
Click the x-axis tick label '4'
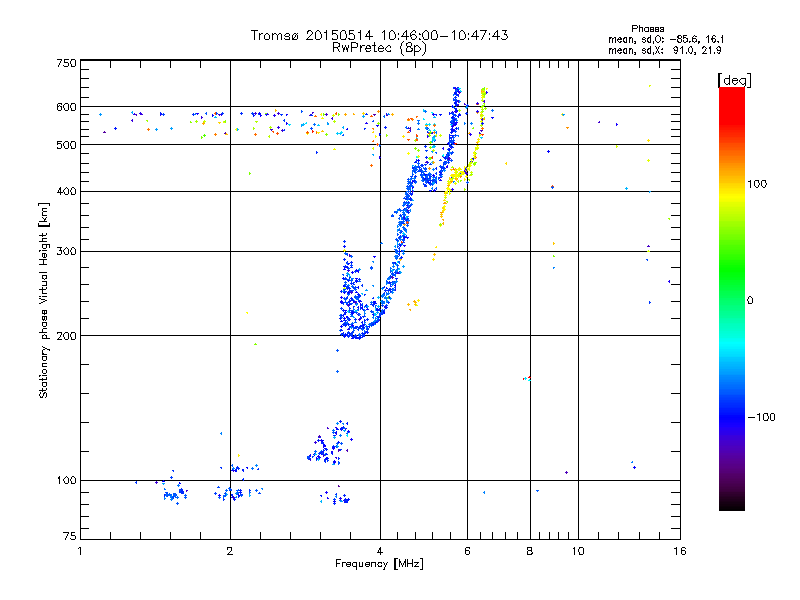tap(380, 551)
